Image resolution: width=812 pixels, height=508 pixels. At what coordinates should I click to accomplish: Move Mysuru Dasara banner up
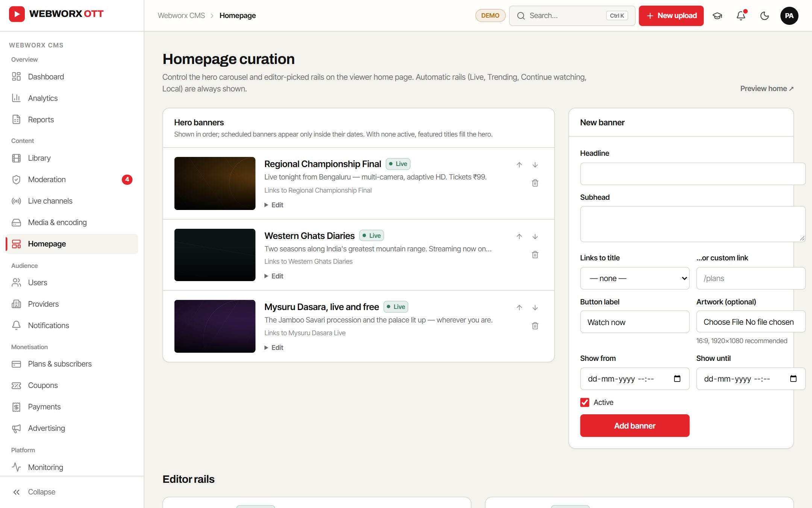(x=519, y=307)
